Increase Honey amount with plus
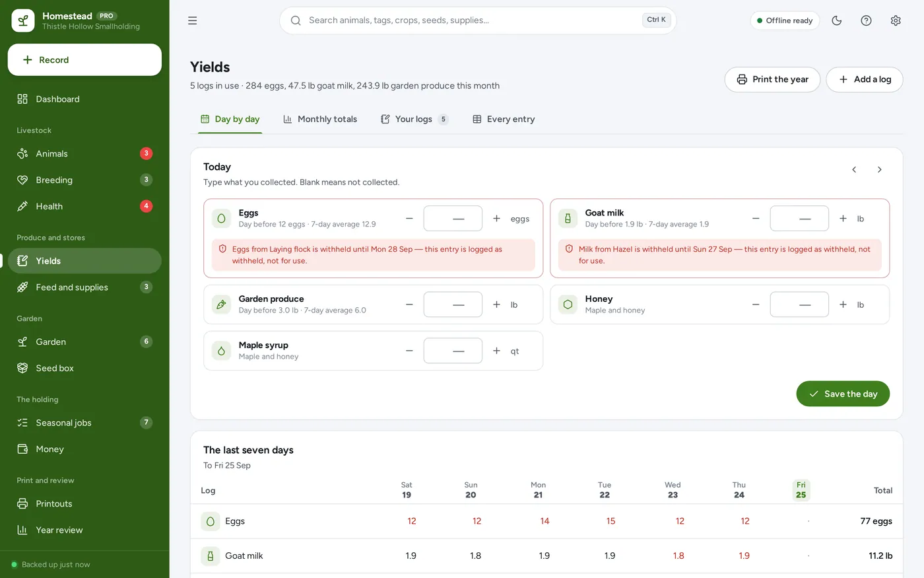924x578 pixels. 843,305
